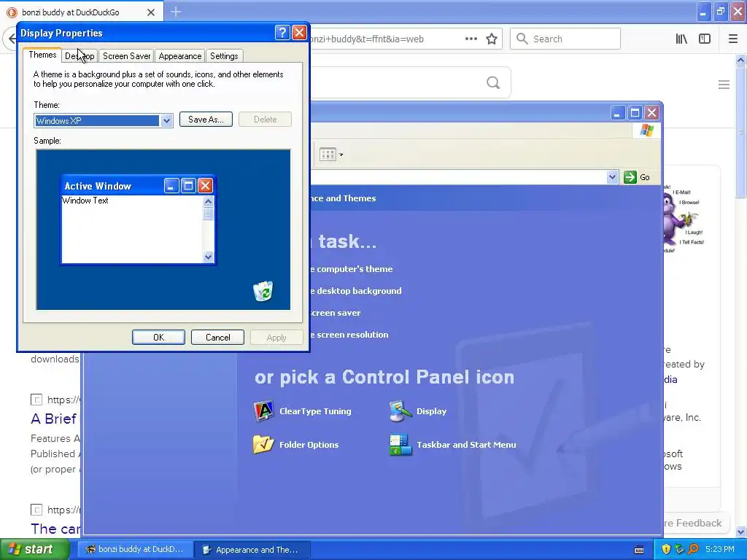Click the Display Properties help question mark icon
The image size is (747, 560).
coord(282,32)
